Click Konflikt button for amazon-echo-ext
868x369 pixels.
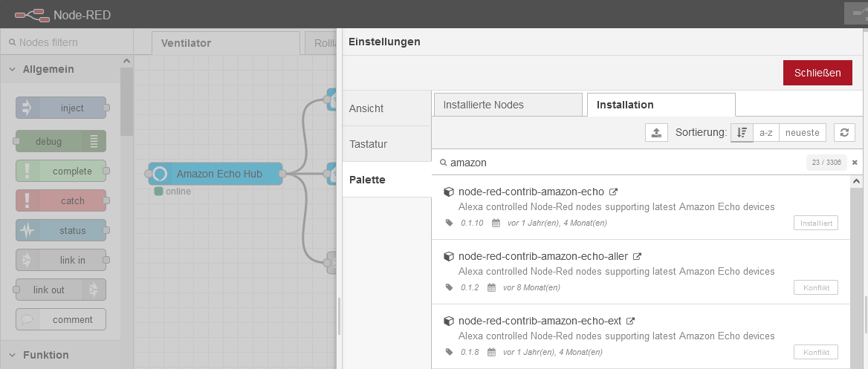click(x=816, y=352)
